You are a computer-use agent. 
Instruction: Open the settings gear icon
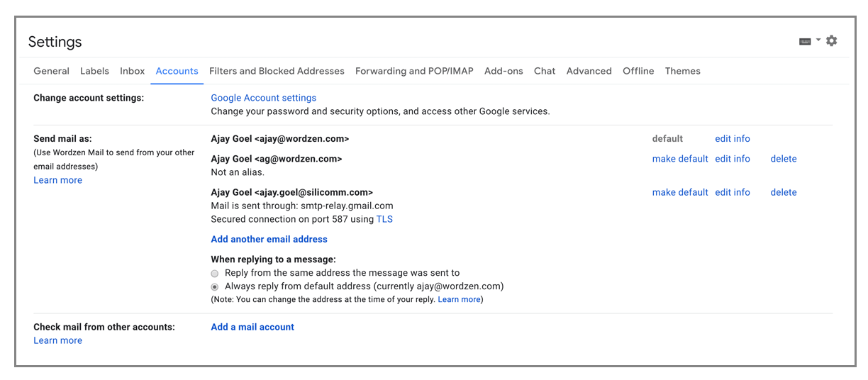click(832, 41)
